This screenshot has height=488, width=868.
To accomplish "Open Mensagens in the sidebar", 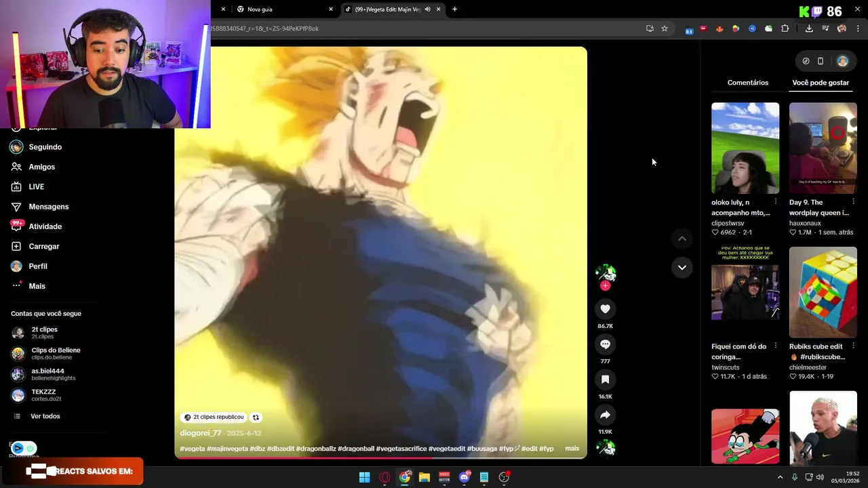I will (49, 207).
